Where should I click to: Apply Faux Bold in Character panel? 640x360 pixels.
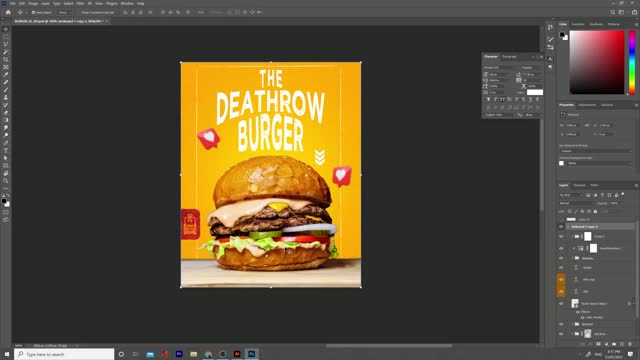click(488, 99)
